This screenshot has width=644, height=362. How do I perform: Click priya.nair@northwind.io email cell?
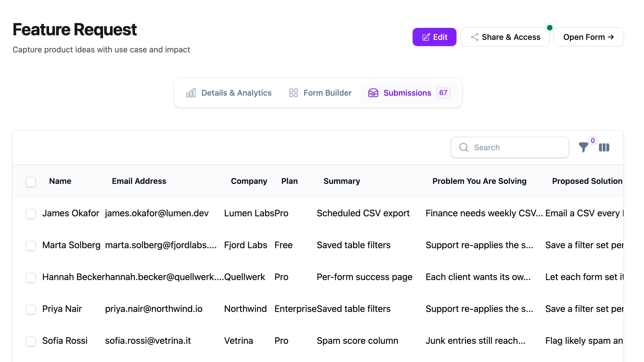154,309
